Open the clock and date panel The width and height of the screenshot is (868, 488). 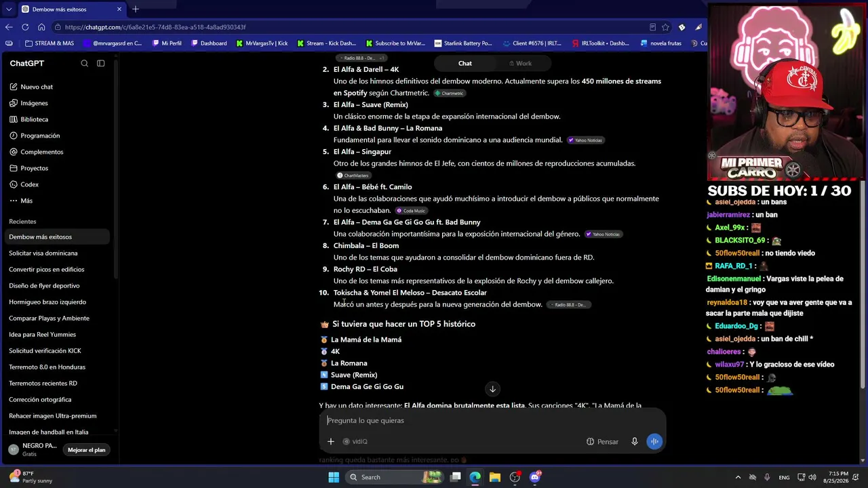(x=840, y=477)
